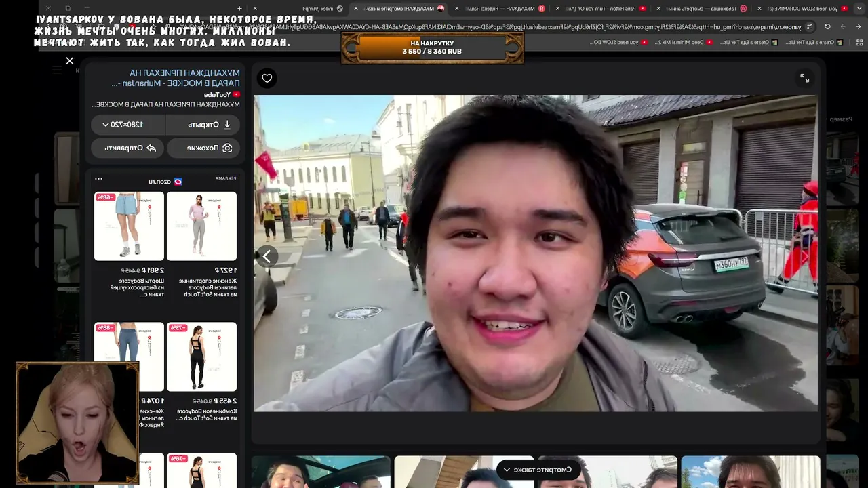Switch to the Табакошка — смотреть аниме tab
The width and height of the screenshot is (868, 488).
pyautogui.click(x=703, y=9)
